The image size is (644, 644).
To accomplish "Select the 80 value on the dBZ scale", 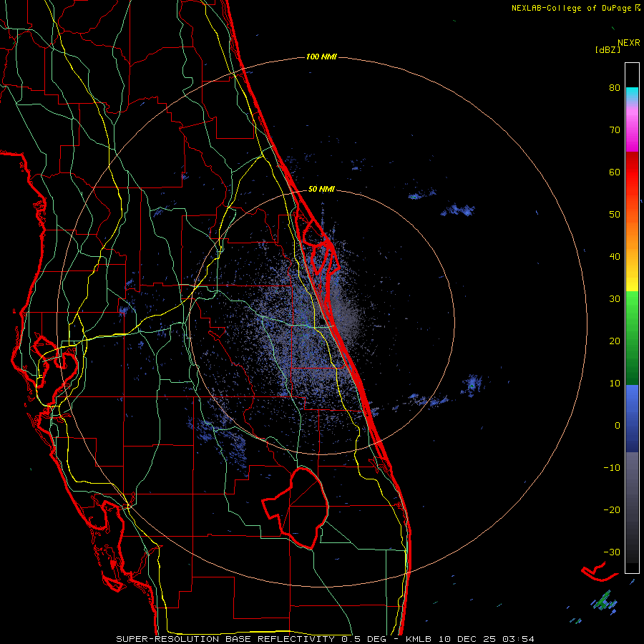I will tap(615, 87).
